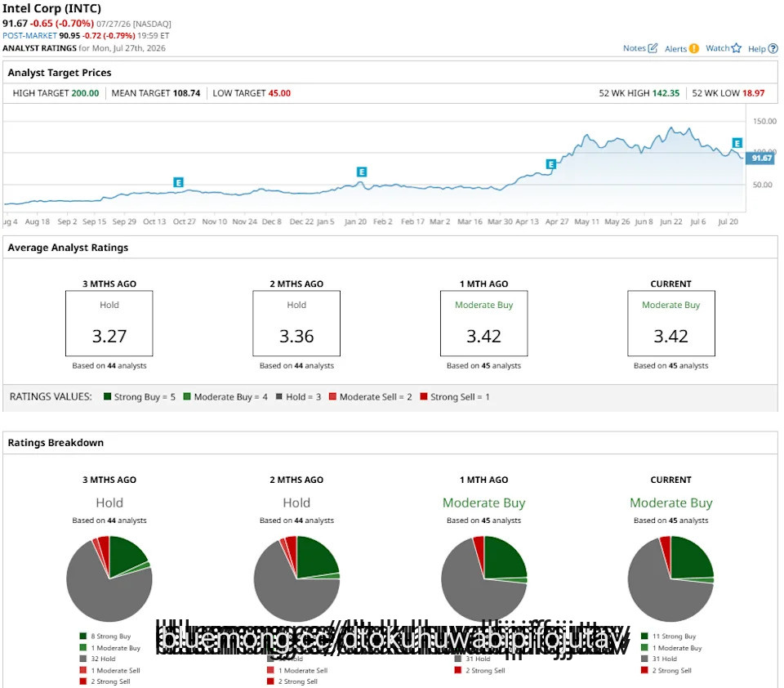
Task: Click the Strong Buy = 5 green swatch
Action: point(107,396)
